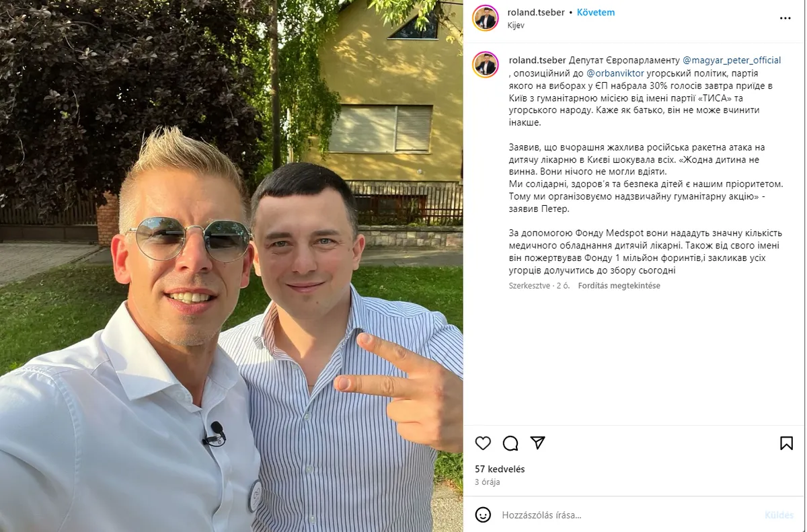This screenshot has height=532, width=807.
Task: Open the 3 órája post timestamp
Action: pos(487,482)
